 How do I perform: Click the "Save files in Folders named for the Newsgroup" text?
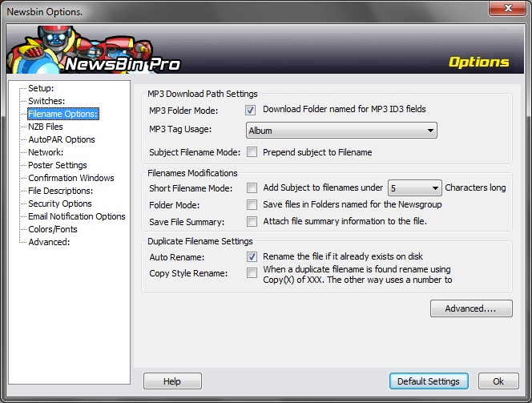(353, 204)
